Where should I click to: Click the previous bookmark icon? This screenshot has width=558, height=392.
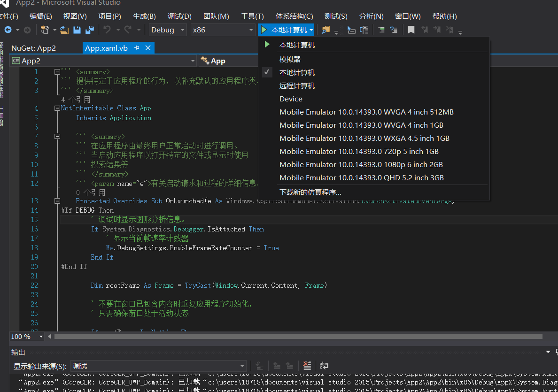tap(425, 30)
